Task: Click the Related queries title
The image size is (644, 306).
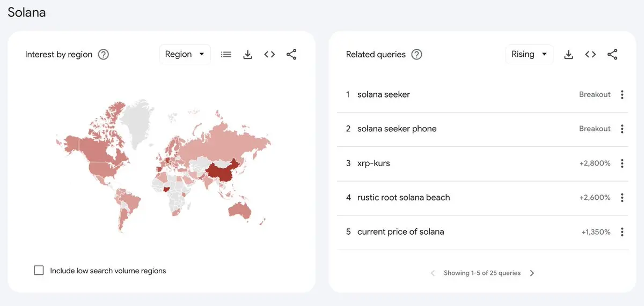Action: coord(376,54)
